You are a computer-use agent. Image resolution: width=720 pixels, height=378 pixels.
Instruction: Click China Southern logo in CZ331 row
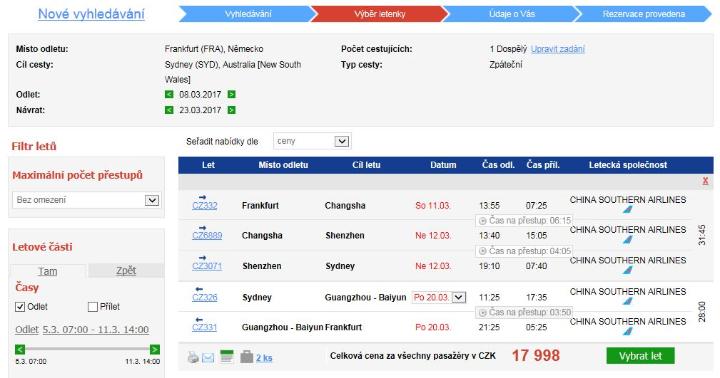(628, 331)
